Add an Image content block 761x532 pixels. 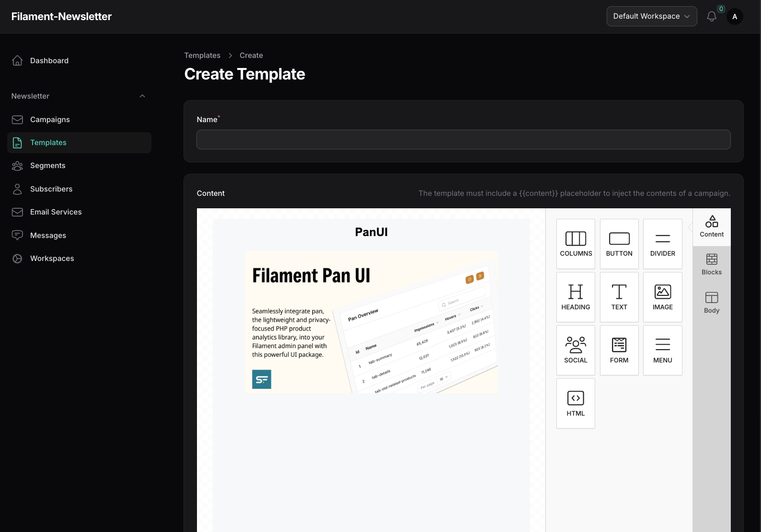click(x=663, y=297)
